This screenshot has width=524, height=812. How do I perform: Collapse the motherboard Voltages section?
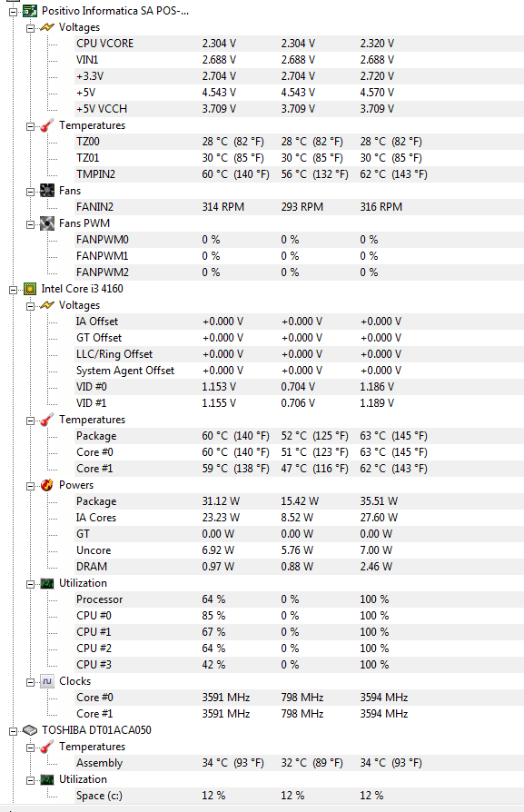pos(30,28)
